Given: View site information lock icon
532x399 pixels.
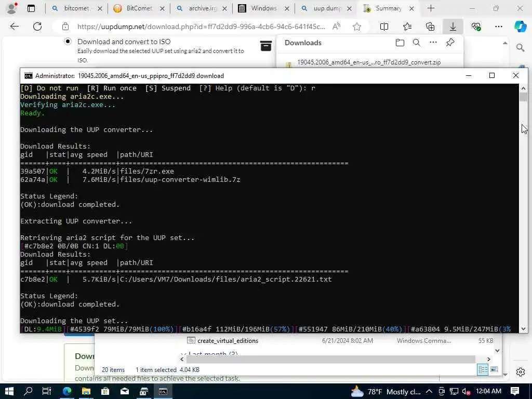Looking at the screenshot, I should coord(65,26).
